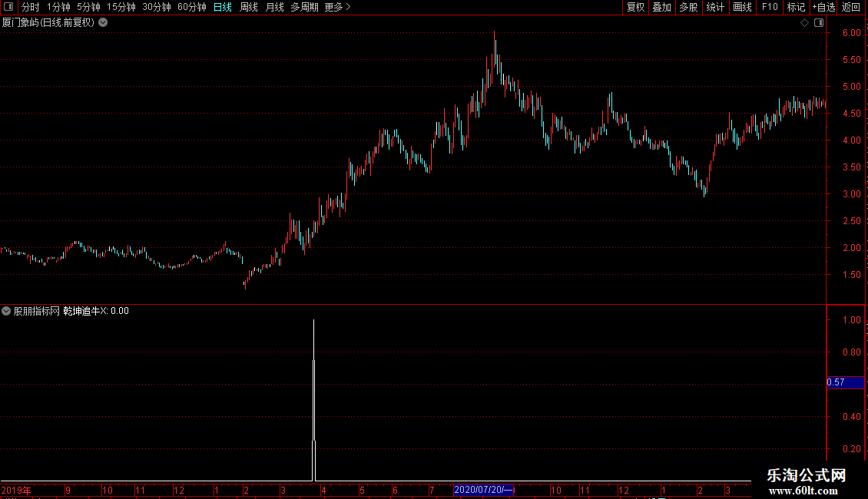Switch to 周线 weekly chart

[x=249, y=7]
